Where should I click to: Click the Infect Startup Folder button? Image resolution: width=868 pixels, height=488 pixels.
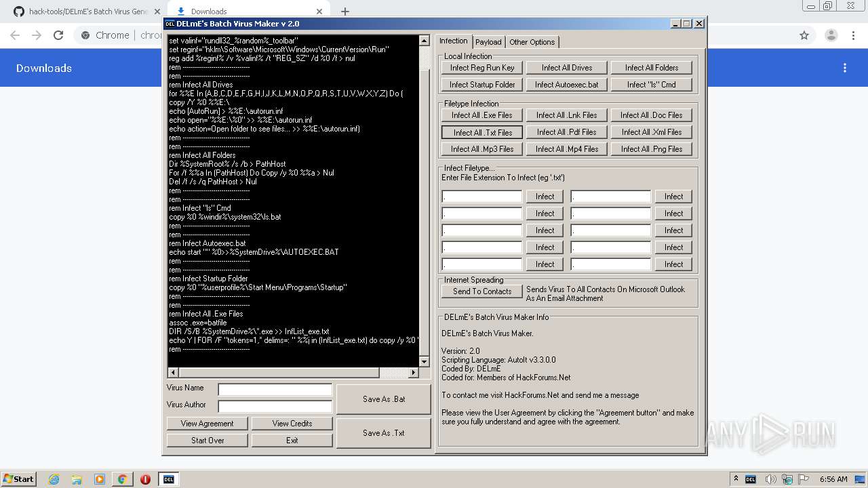(x=482, y=85)
